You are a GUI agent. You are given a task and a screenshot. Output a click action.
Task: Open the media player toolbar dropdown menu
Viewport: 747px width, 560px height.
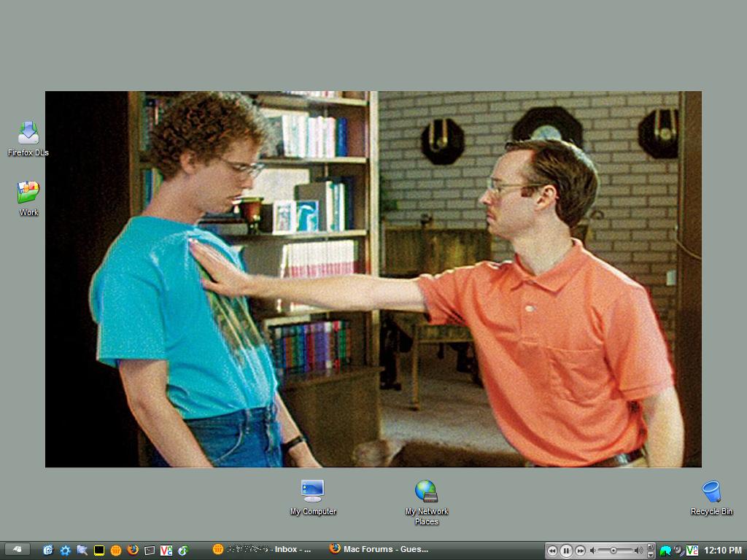(x=650, y=555)
